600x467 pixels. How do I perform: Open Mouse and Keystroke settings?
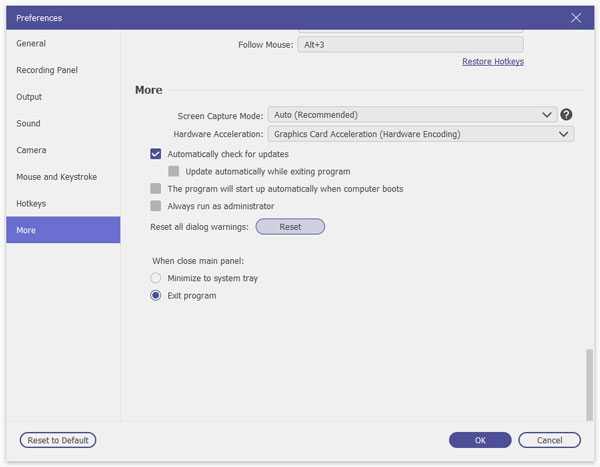click(56, 177)
